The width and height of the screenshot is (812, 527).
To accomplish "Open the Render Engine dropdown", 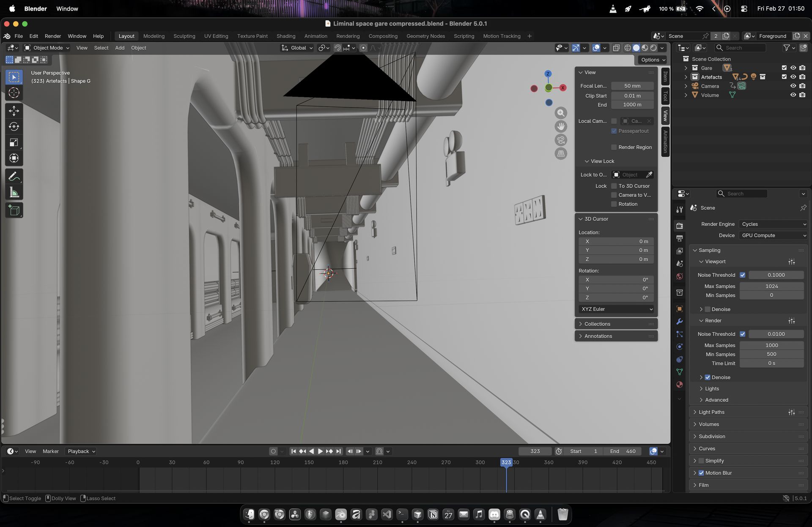I will point(773,224).
